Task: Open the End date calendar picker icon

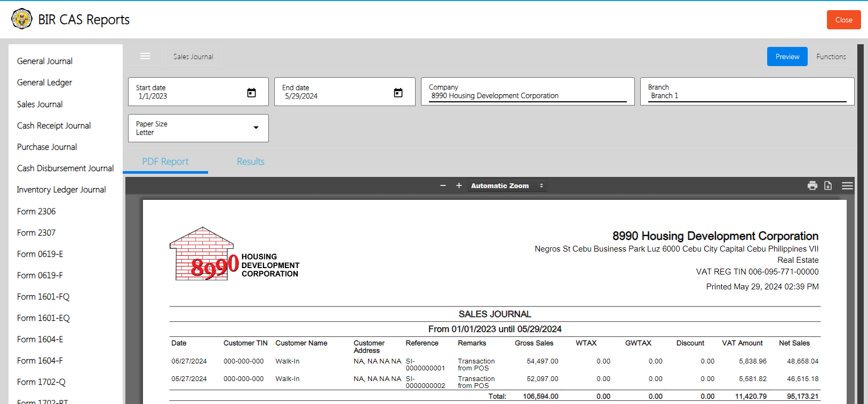Action: coord(398,93)
